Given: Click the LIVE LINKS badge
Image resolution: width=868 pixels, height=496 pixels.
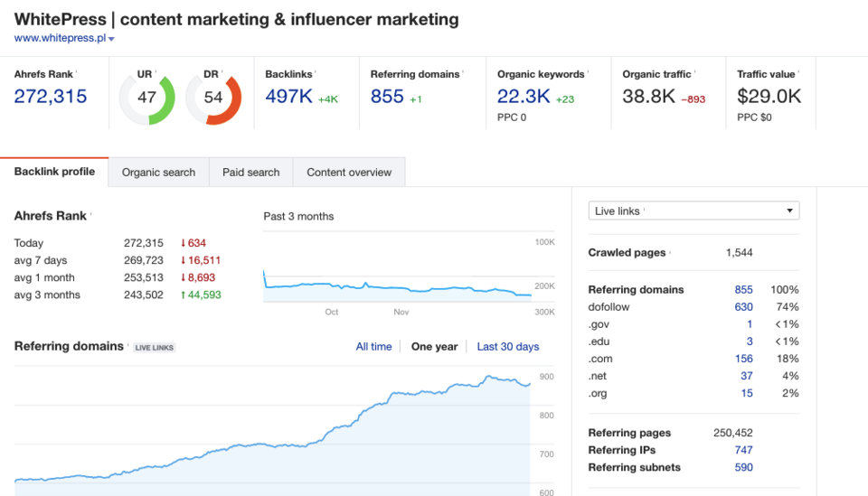Looking at the screenshot, I should [x=155, y=348].
